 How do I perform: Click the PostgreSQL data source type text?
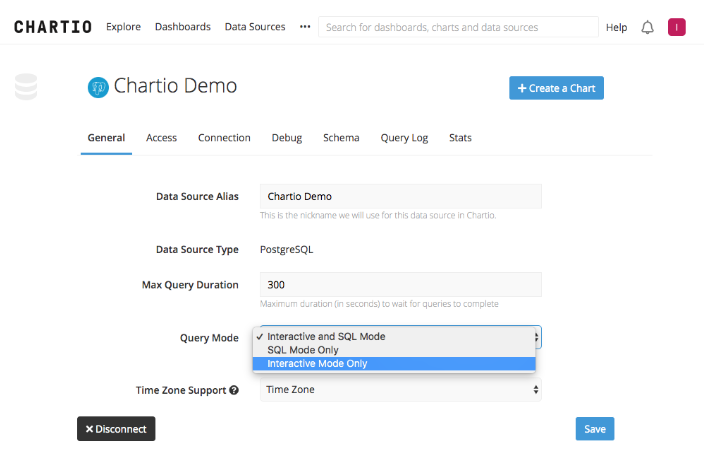(x=286, y=250)
